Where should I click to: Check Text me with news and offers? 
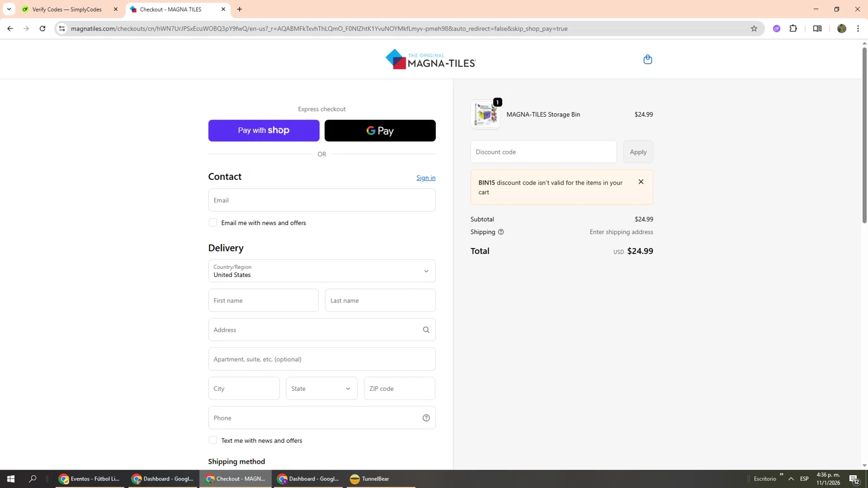pos(213,441)
